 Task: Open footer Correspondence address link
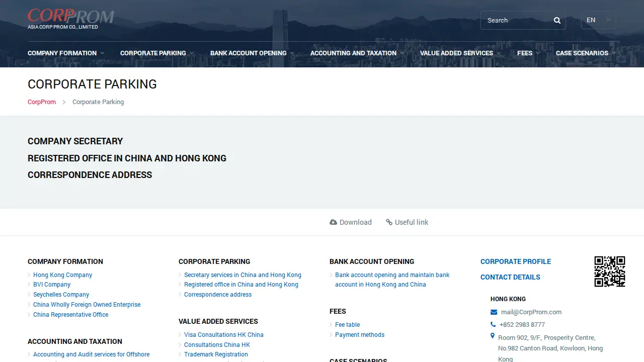[x=218, y=295]
